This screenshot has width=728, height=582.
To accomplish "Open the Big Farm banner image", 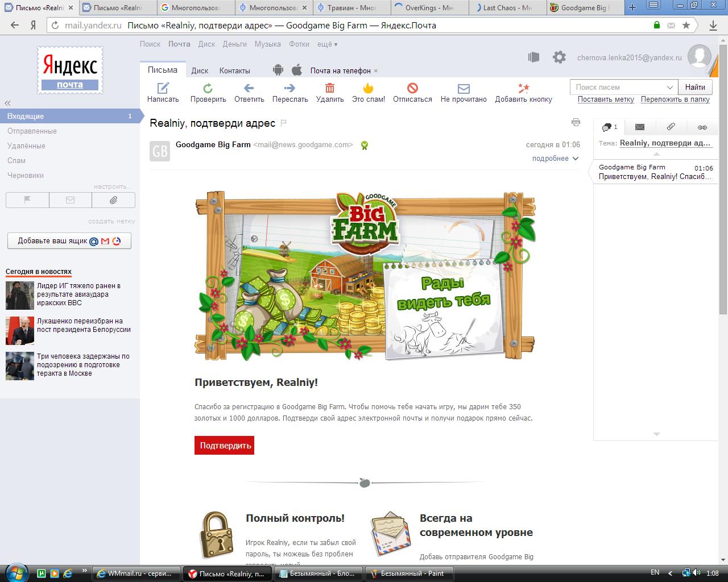I will pyautogui.click(x=365, y=276).
